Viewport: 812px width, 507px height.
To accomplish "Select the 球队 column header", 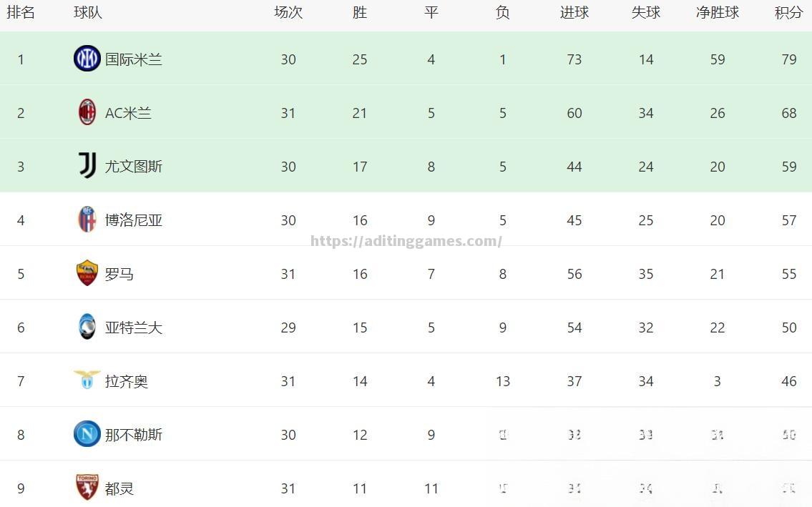I will [88, 13].
